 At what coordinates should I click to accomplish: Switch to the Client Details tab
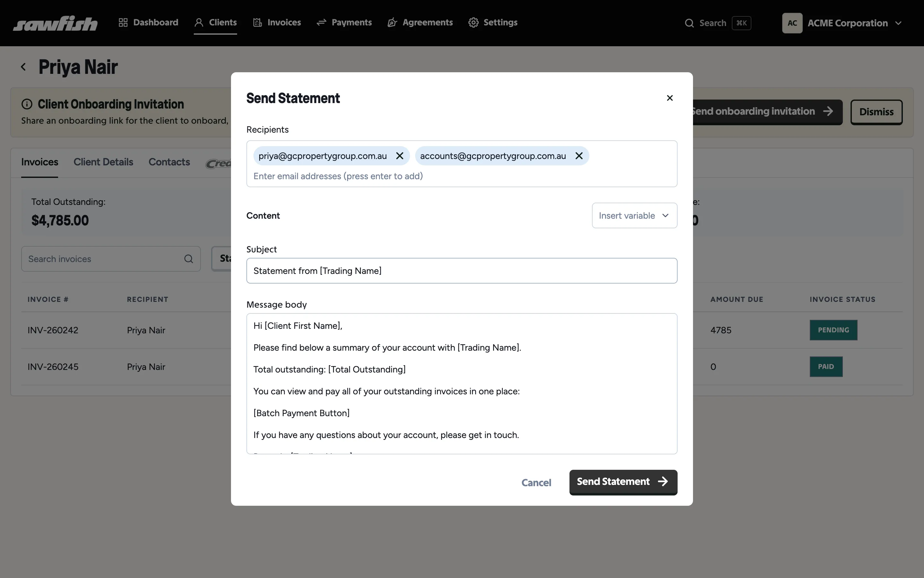104,162
